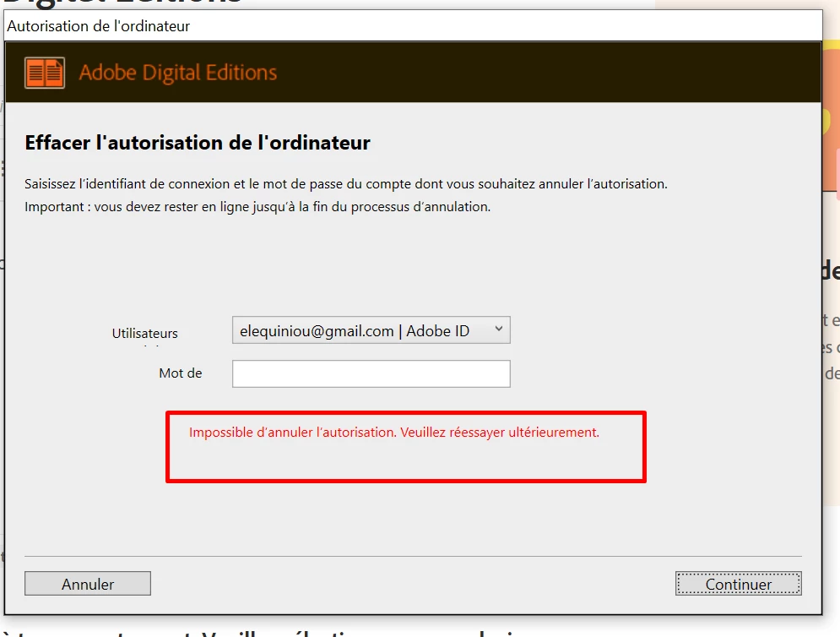Click the Adobe Digital Editions book logo icon
This screenshot has width=840, height=637.
pos(45,73)
